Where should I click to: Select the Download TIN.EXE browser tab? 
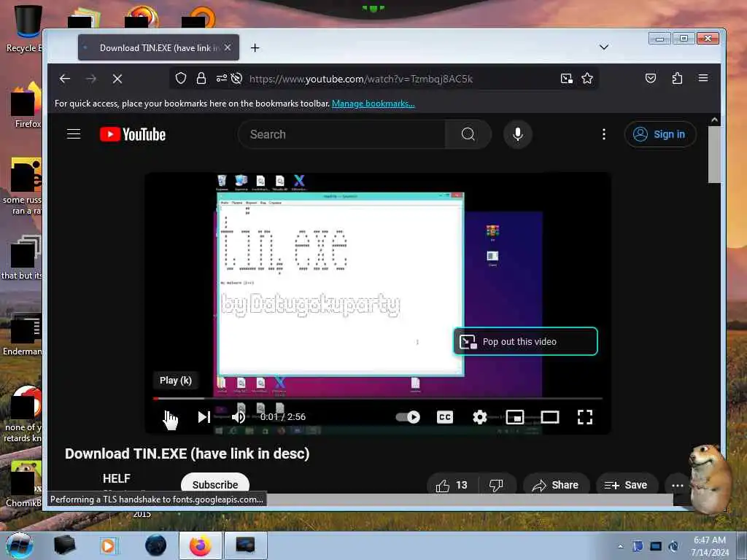pyautogui.click(x=158, y=47)
